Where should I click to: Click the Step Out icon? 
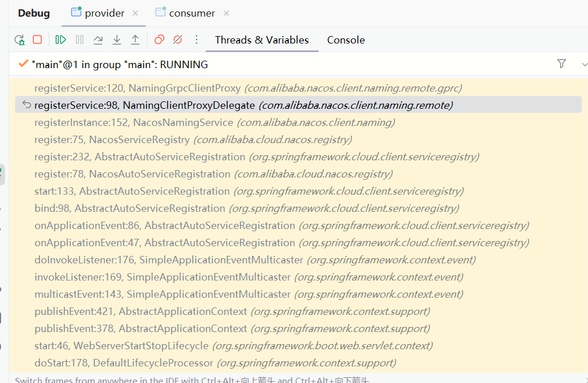pyautogui.click(x=135, y=40)
